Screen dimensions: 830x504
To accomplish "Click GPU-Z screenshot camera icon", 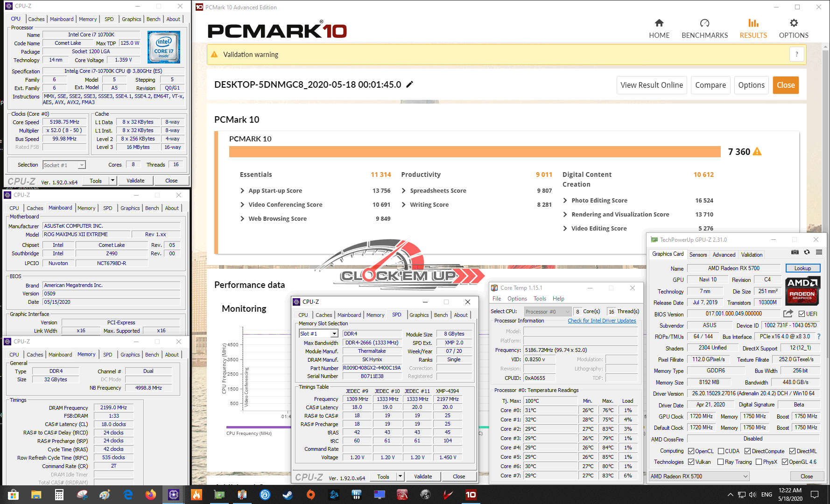I will [795, 252].
